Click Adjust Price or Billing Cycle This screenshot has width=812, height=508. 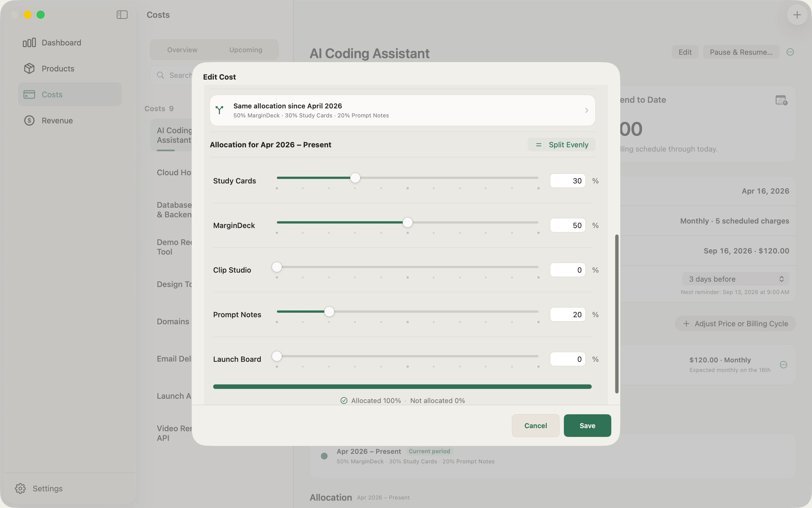pyautogui.click(x=735, y=323)
